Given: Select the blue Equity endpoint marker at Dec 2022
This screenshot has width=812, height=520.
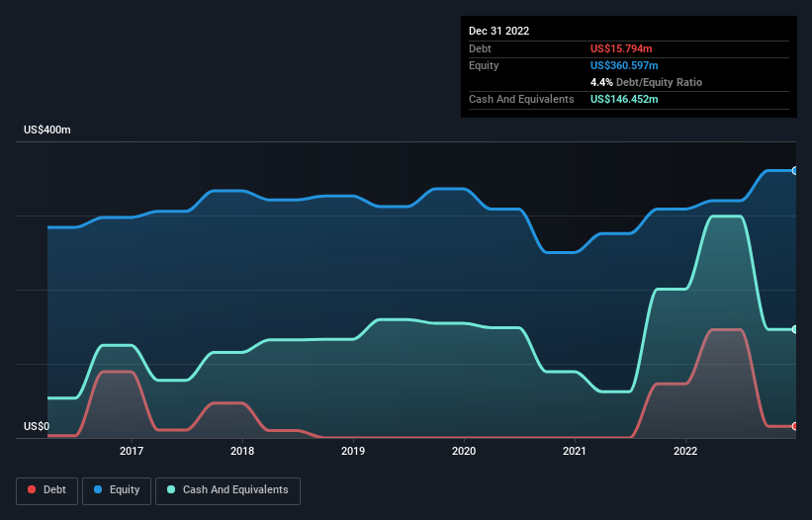Looking at the screenshot, I should (x=795, y=171).
